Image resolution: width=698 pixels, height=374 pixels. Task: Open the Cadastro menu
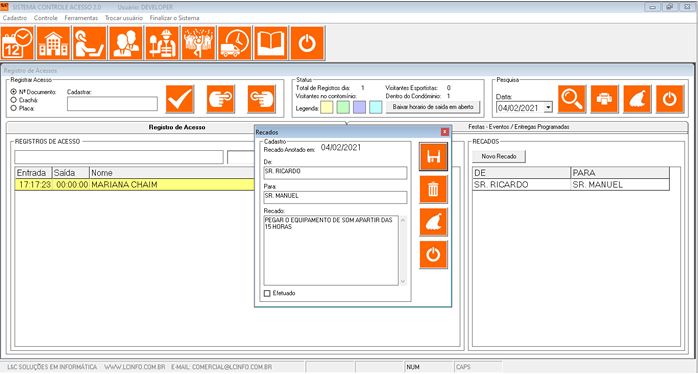point(15,18)
